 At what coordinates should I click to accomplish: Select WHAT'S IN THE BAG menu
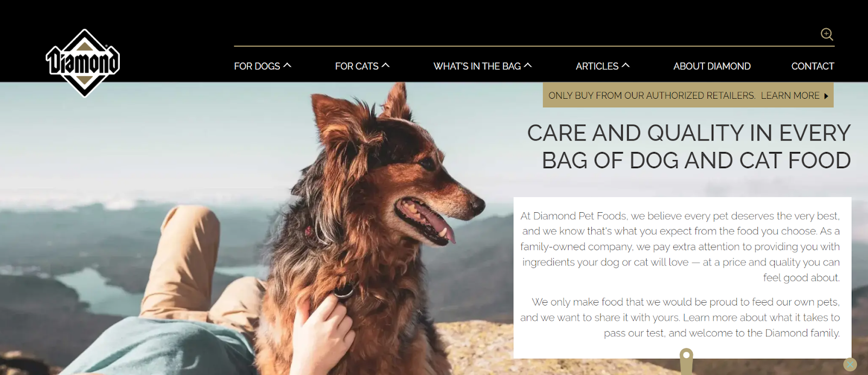coord(477,66)
